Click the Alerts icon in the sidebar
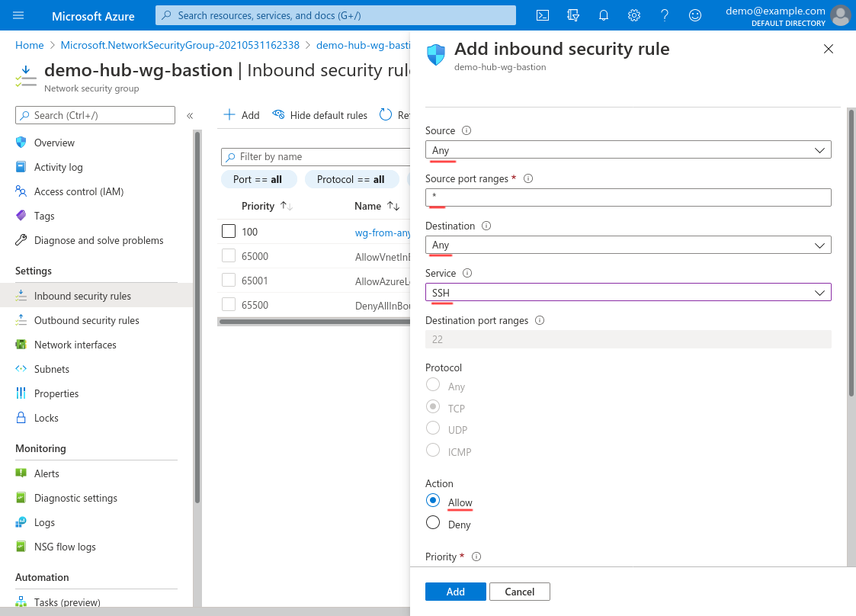This screenshot has height=616, width=856. (x=21, y=473)
